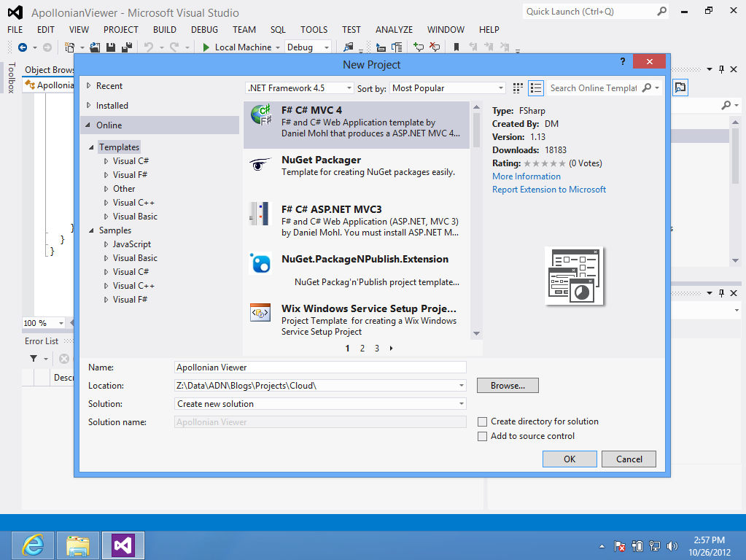Open the Sort by Most Popular dropdown
Screen dimensions: 746x560
point(448,88)
